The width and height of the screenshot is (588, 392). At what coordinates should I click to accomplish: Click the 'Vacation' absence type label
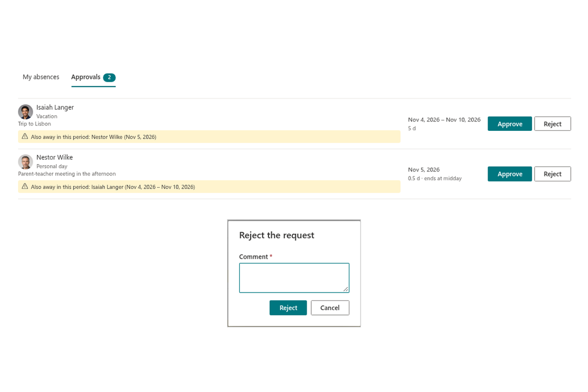47,116
